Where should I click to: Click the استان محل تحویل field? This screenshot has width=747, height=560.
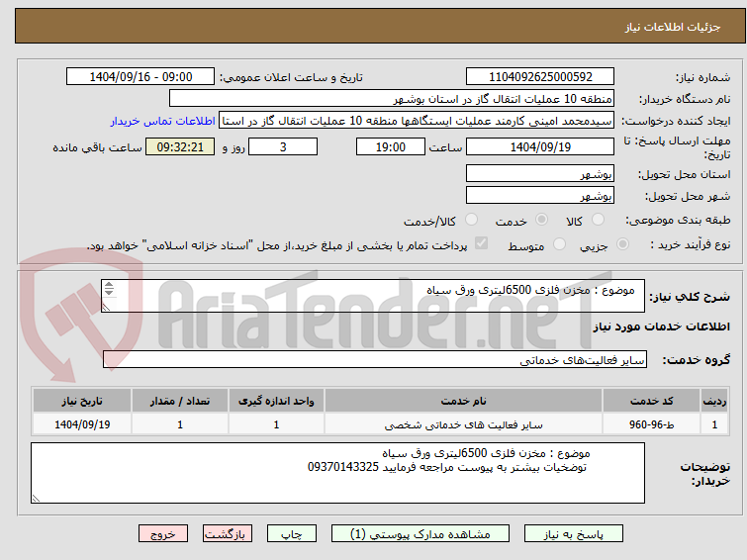tap(540, 173)
